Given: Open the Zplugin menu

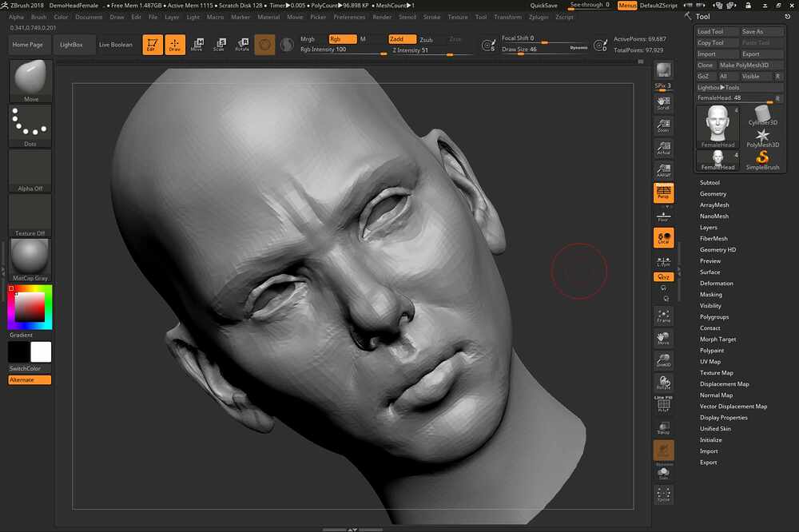Looking at the screenshot, I should point(539,17).
